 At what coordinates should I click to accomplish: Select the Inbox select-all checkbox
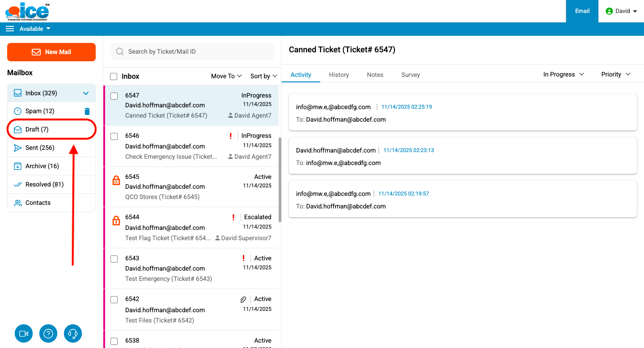click(x=114, y=76)
